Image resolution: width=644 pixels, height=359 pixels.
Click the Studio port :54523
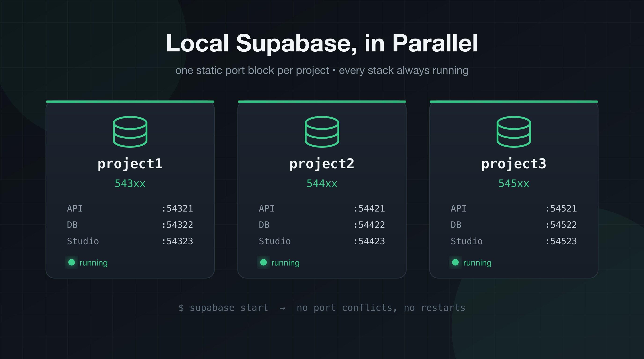point(561,241)
